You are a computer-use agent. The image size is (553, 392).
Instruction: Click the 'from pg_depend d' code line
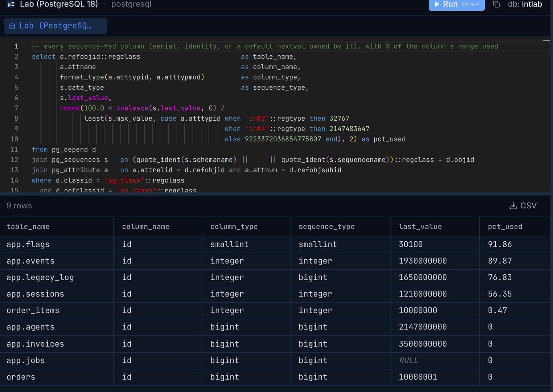64,150
